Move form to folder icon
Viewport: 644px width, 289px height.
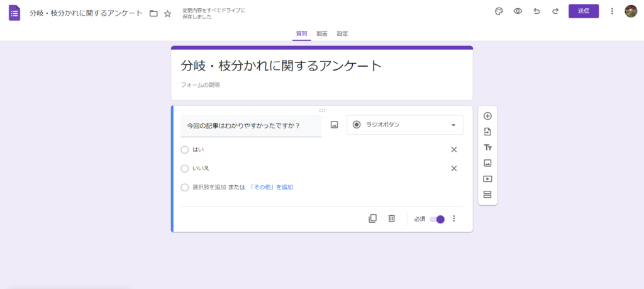click(153, 14)
